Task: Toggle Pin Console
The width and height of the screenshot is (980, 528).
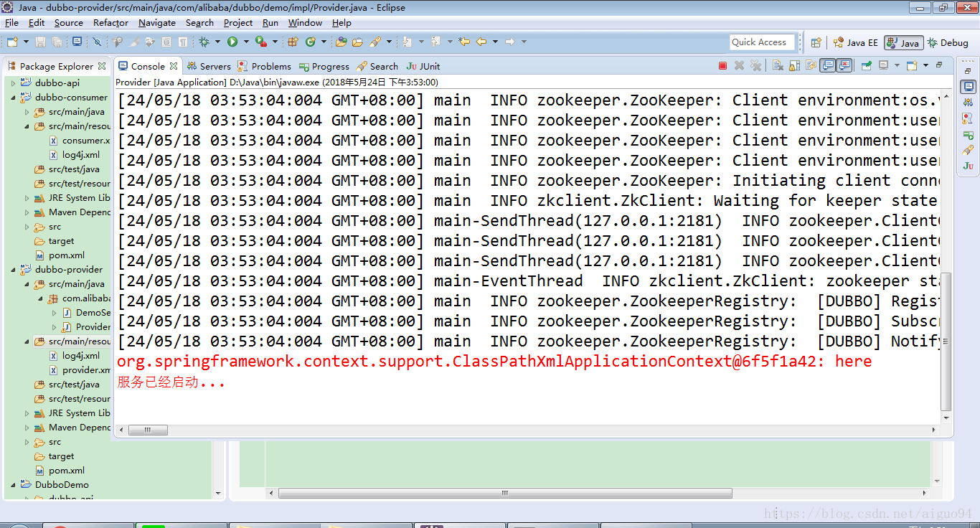Action: point(866,66)
